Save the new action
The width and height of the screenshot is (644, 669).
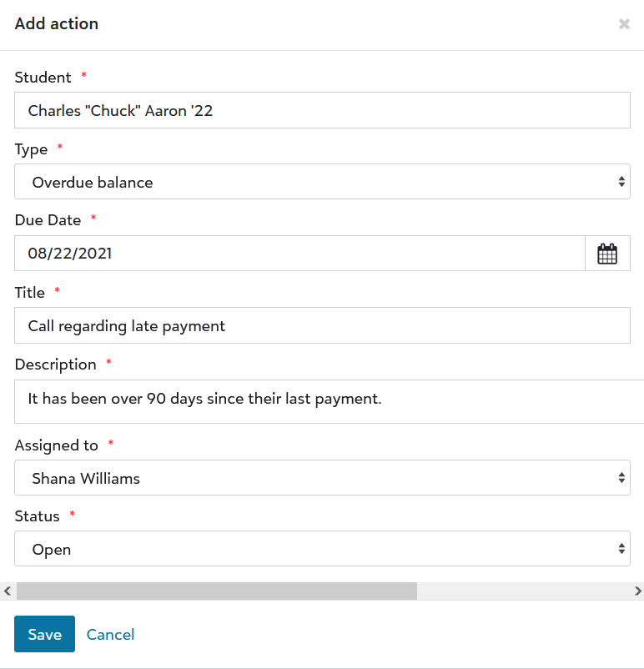click(x=44, y=634)
